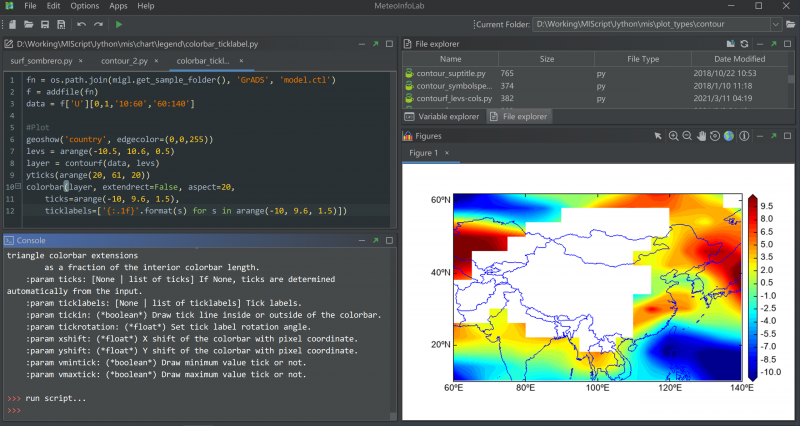Browse for folder next to Current Folder
Viewport: 800px width, 426px height.
click(x=789, y=23)
